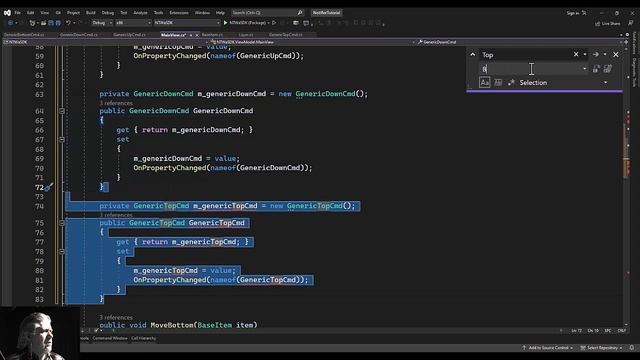Screen dimensions: 640x360
Task: Switch to the GenericDownCmd.cs tab
Action: (79, 35)
